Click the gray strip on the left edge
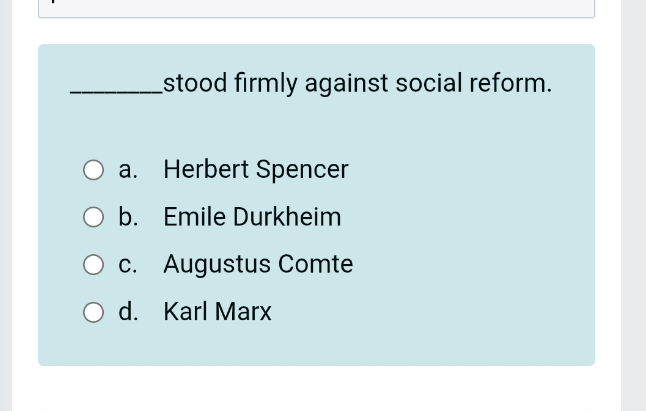This screenshot has height=411, width=646. click(6, 206)
